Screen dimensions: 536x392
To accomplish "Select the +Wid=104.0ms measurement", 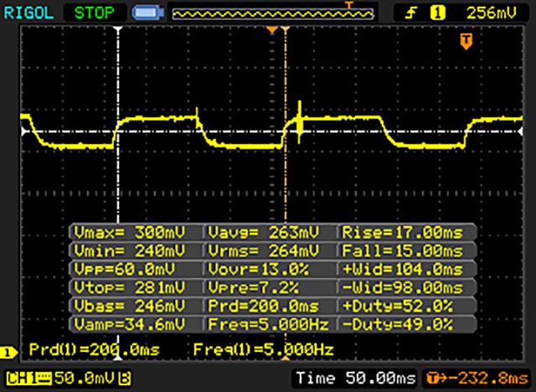I will tap(402, 270).
